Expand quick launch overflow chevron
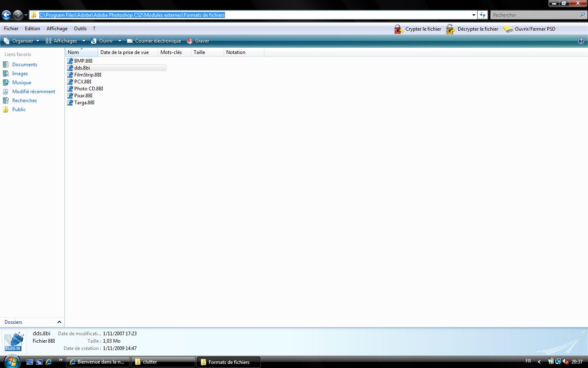Viewport: 588px width, 368px height. pos(61,360)
